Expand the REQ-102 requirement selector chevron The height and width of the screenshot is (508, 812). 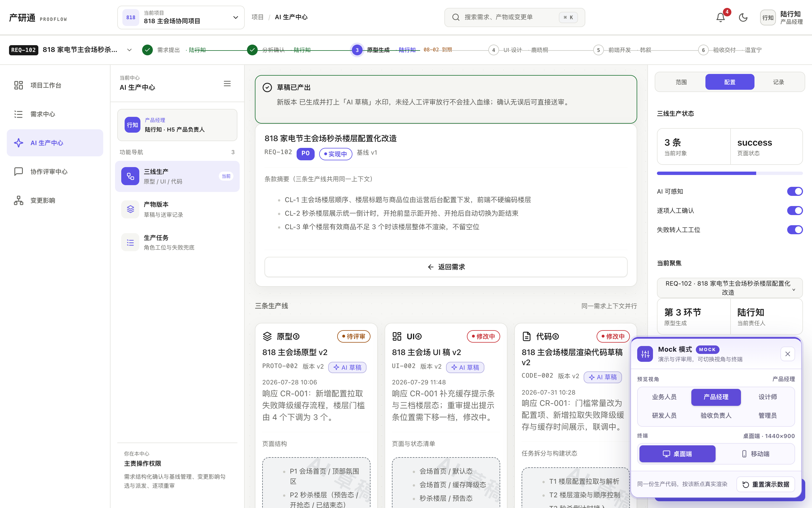[129, 50]
